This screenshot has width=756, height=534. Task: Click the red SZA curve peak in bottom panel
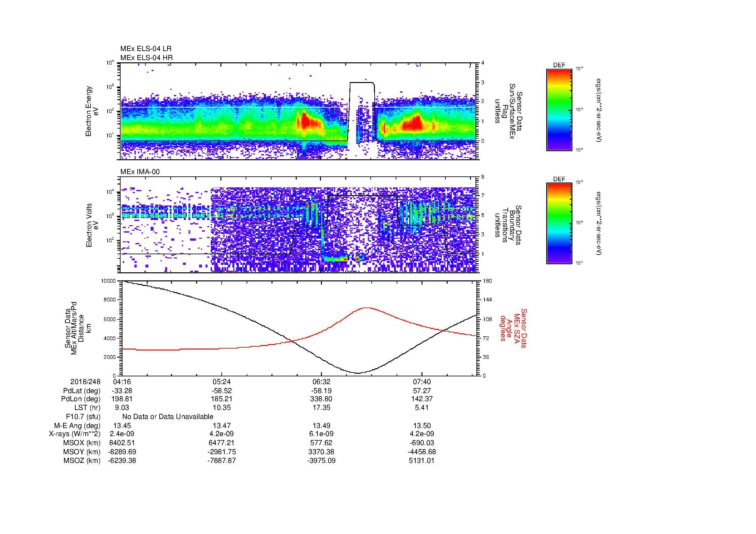[367, 308]
